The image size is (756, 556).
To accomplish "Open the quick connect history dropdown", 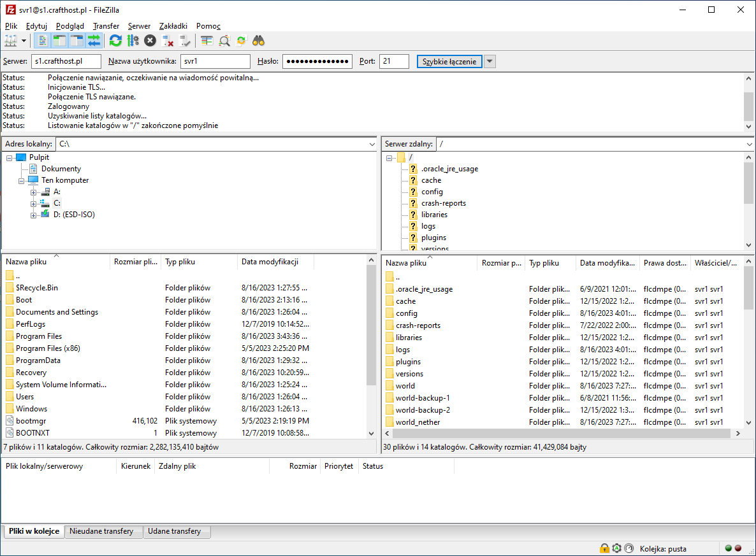I will (x=490, y=61).
